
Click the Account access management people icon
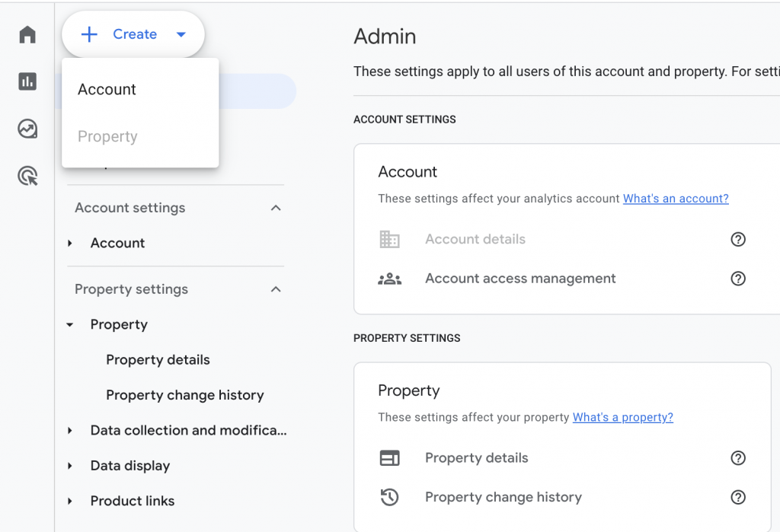coord(389,279)
